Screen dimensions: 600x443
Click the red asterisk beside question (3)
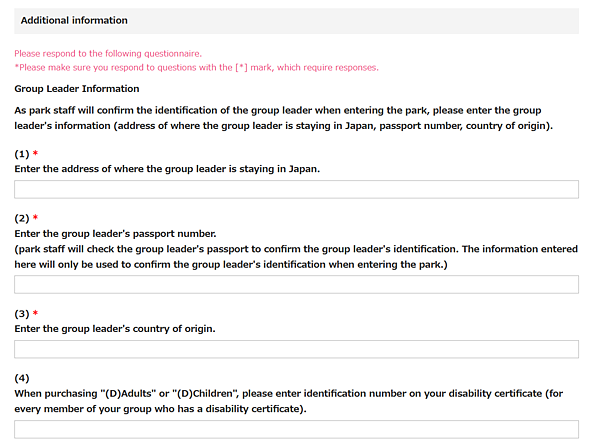coord(36,314)
